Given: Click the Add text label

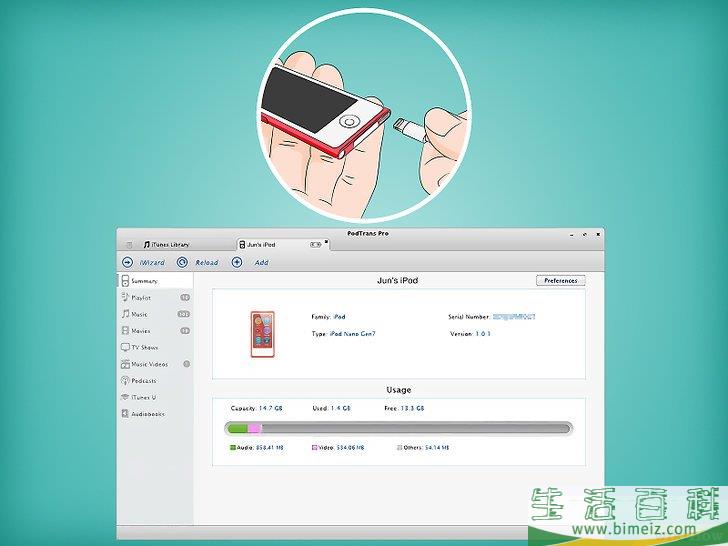Looking at the screenshot, I should (261, 263).
